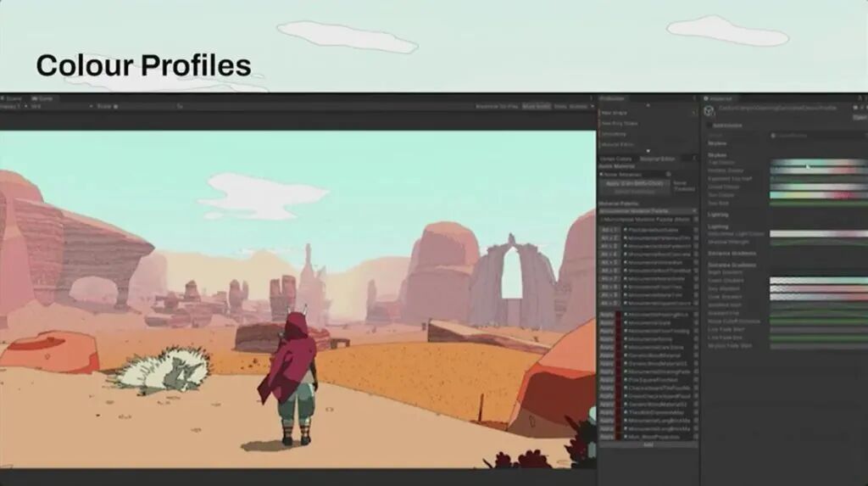Open the ProBuilder panel tab

[x=612, y=98]
